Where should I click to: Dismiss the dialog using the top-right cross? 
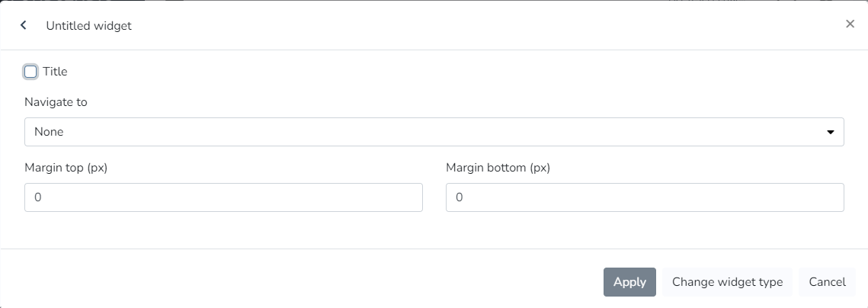click(x=850, y=24)
